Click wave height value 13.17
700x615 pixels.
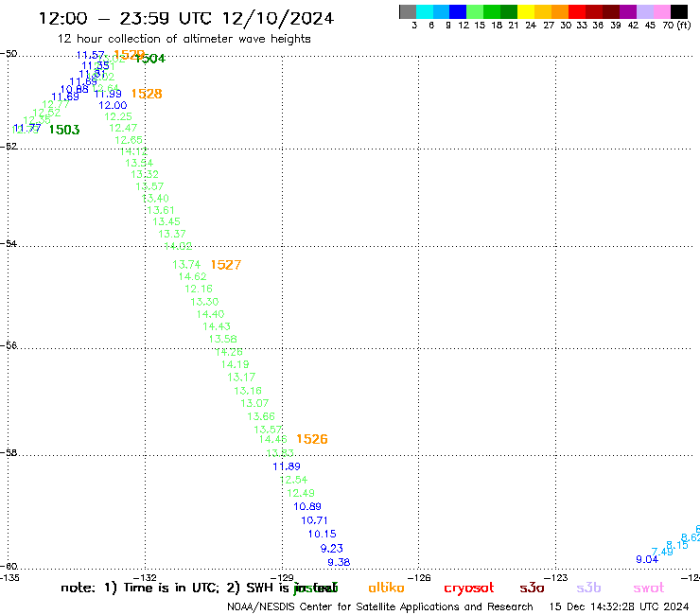click(241, 378)
